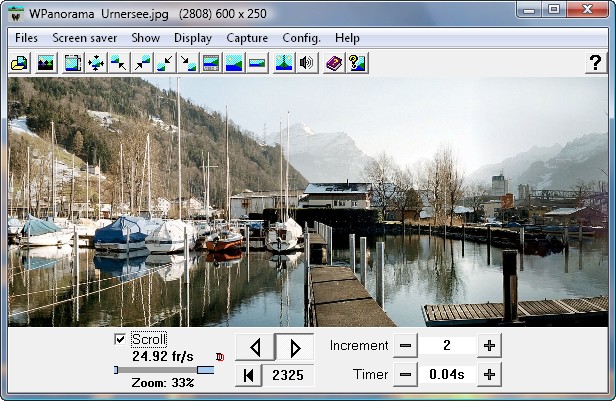Click the center-window four-arrows icon
This screenshot has height=401, width=616.
pyautogui.click(x=96, y=63)
